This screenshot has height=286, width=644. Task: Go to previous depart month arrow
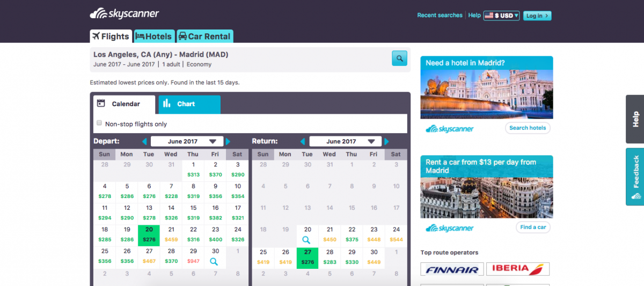(144, 142)
